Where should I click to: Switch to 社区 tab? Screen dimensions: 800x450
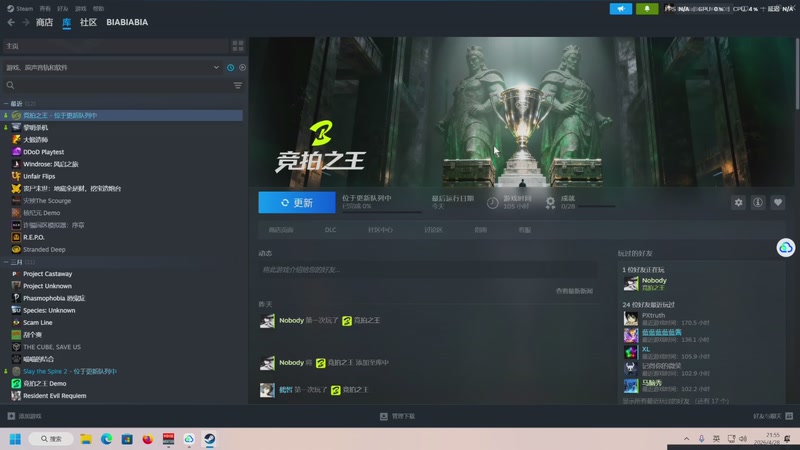(x=88, y=22)
